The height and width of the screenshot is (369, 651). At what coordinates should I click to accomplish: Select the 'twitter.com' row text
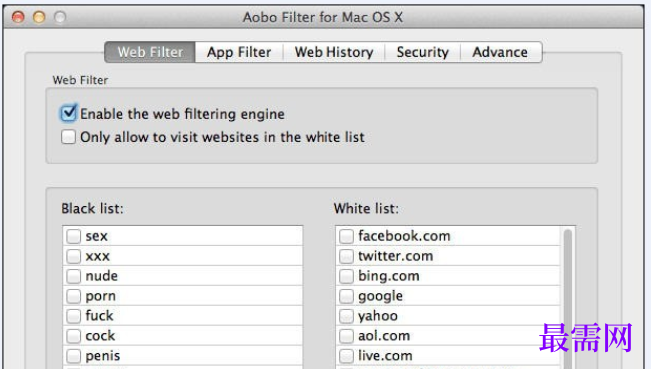(395, 256)
